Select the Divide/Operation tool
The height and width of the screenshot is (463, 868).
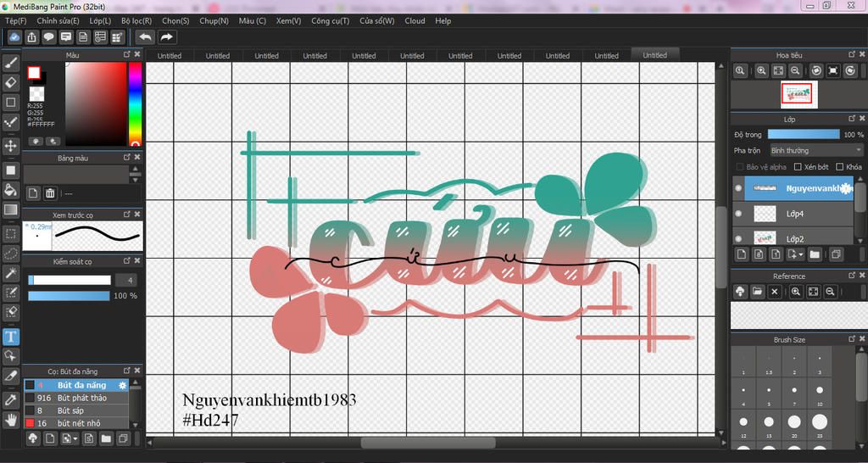pos(10,356)
